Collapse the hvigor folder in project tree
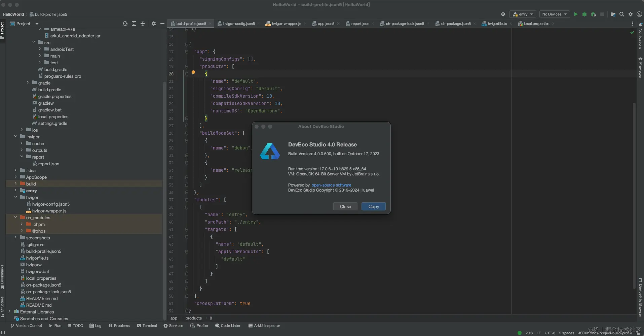 pyautogui.click(x=15, y=197)
